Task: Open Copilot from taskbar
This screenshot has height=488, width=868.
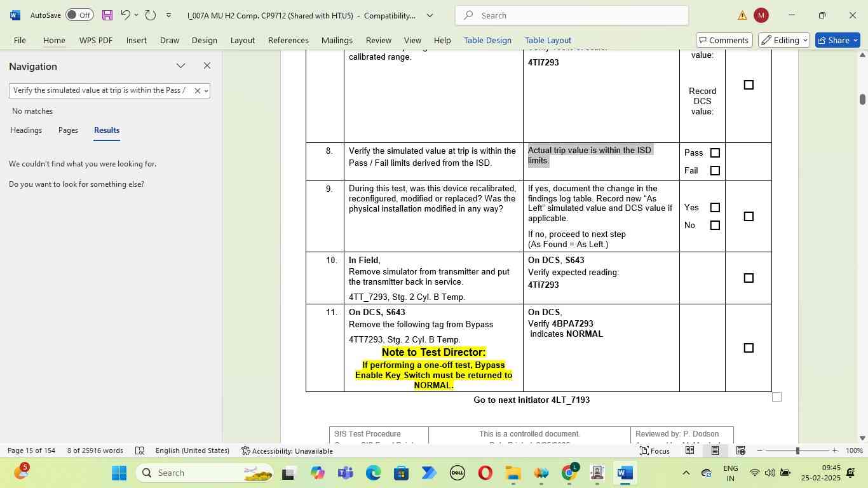Action: click(317, 473)
